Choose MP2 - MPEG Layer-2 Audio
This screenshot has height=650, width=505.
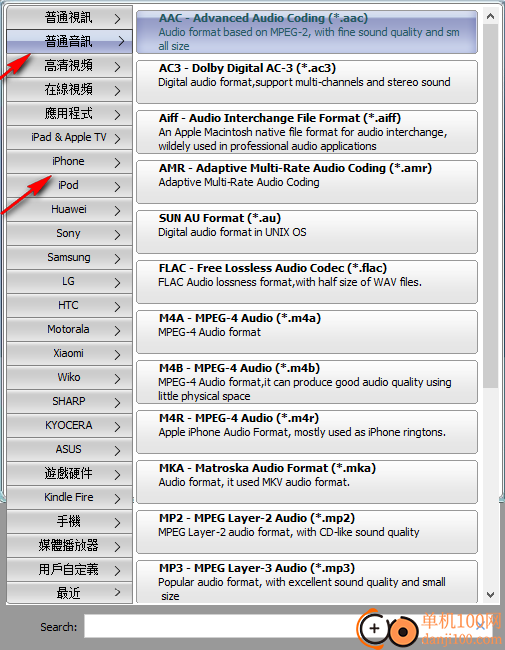(307, 532)
